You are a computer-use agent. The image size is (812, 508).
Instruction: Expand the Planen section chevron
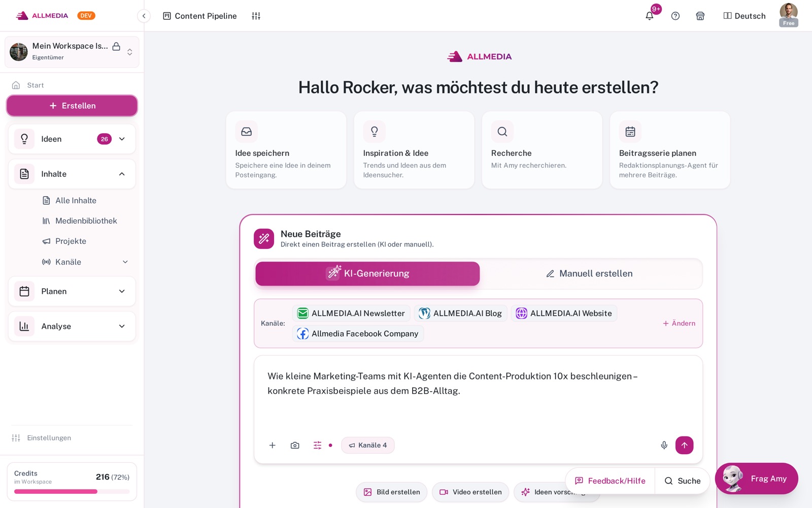[x=122, y=291]
